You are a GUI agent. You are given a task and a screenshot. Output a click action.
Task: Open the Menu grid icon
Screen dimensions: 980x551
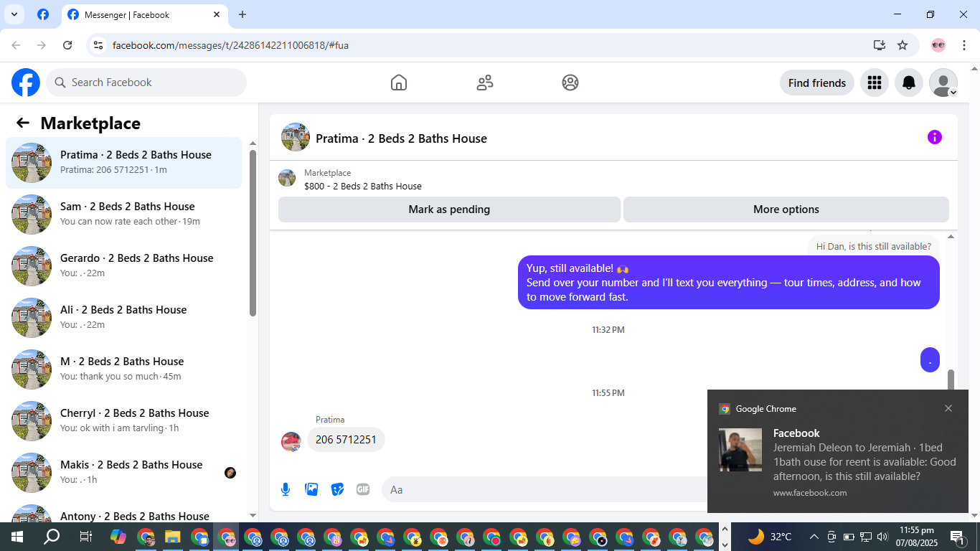pos(874,83)
